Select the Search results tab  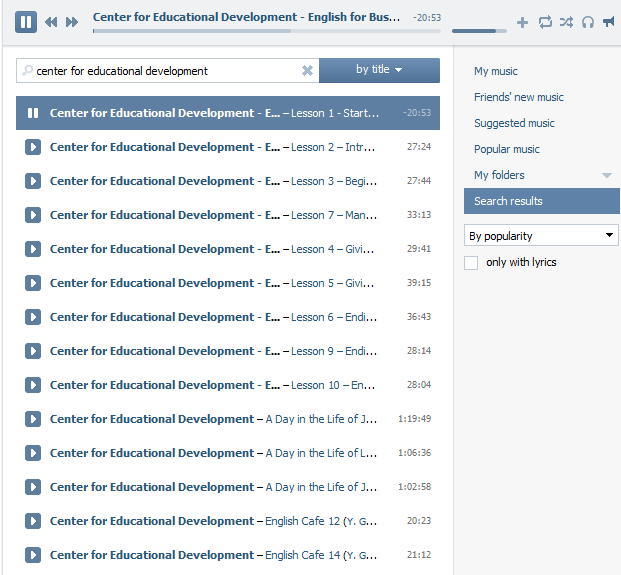pos(541,201)
